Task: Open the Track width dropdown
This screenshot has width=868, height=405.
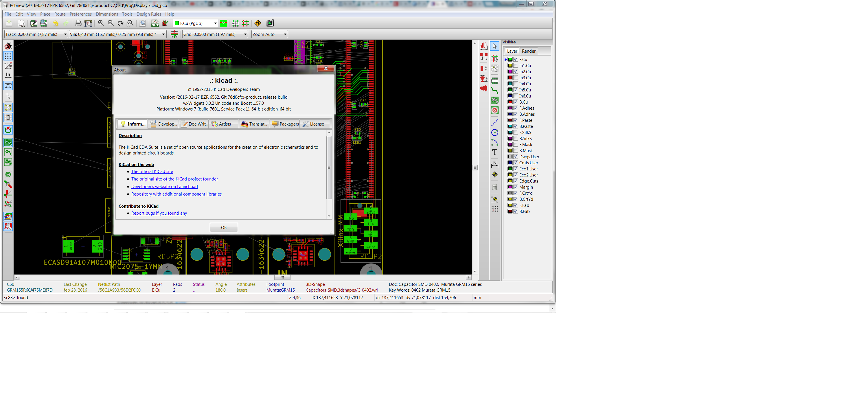Action: [36, 34]
